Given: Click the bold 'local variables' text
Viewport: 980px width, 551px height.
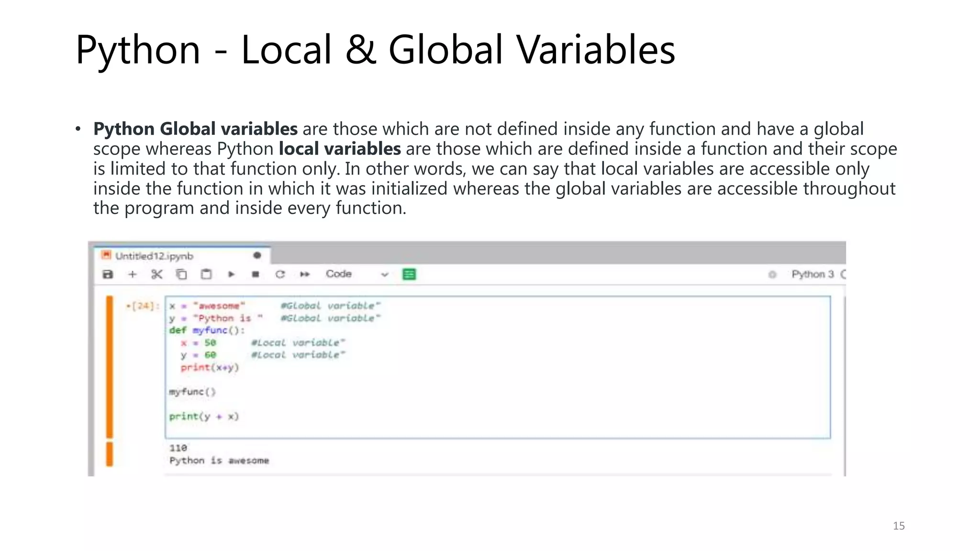Looking at the screenshot, I should pyautogui.click(x=340, y=149).
